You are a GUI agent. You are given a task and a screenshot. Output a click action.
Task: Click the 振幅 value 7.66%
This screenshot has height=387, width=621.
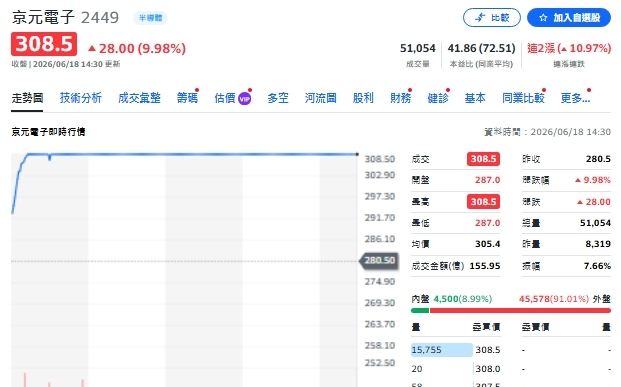(597, 266)
